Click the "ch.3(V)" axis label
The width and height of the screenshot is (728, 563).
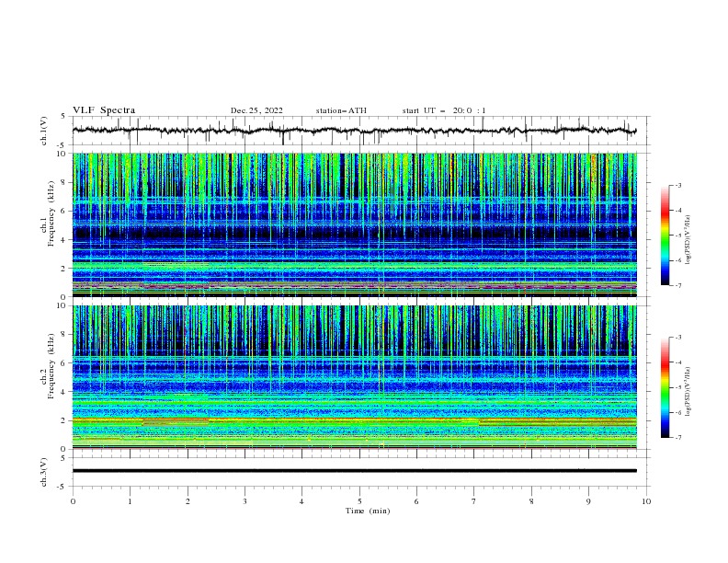[x=44, y=472]
